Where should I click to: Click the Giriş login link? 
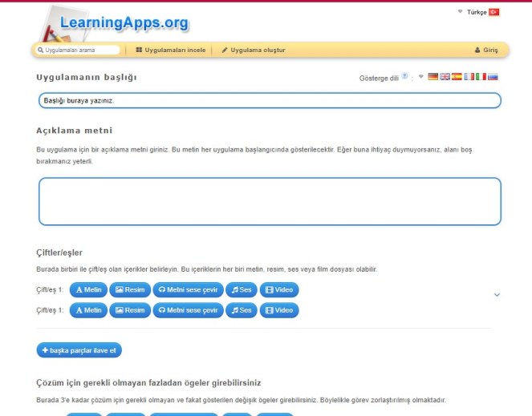pyautogui.click(x=486, y=50)
